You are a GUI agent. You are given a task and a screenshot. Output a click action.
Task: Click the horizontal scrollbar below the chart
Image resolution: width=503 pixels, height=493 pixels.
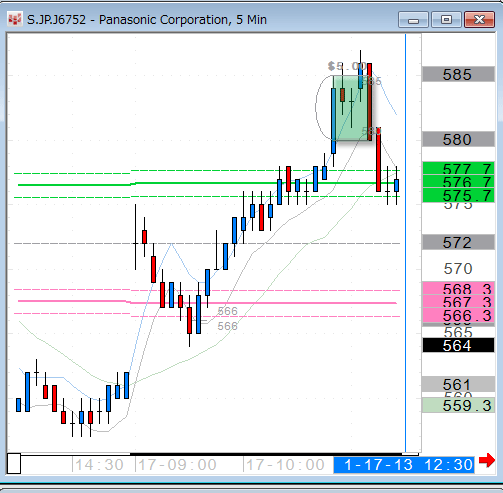point(213,454)
